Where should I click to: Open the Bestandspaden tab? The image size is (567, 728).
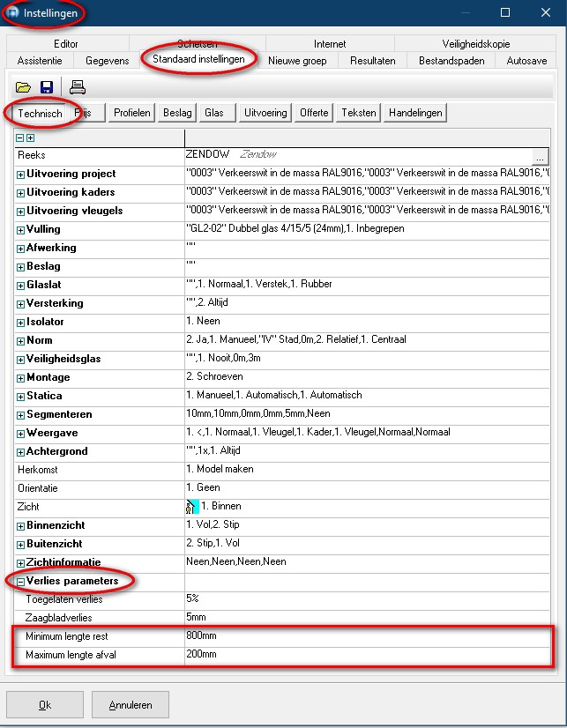click(x=451, y=60)
